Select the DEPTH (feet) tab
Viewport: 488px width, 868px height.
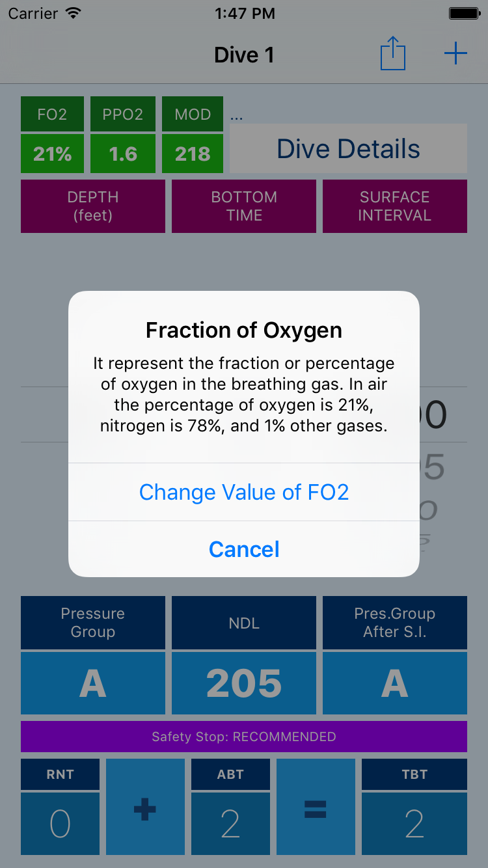click(x=93, y=206)
